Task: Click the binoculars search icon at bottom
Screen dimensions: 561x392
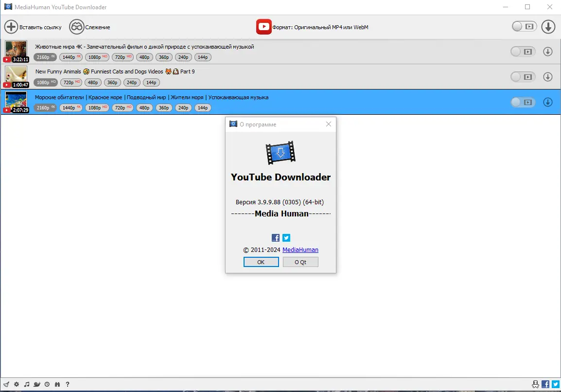Action: [x=57, y=385]
